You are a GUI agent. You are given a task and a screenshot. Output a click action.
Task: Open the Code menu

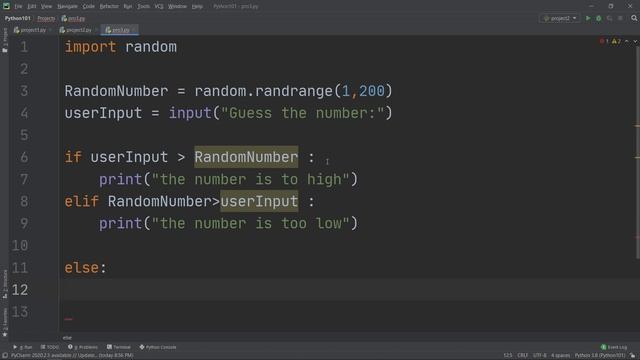[x=89, y=6]
